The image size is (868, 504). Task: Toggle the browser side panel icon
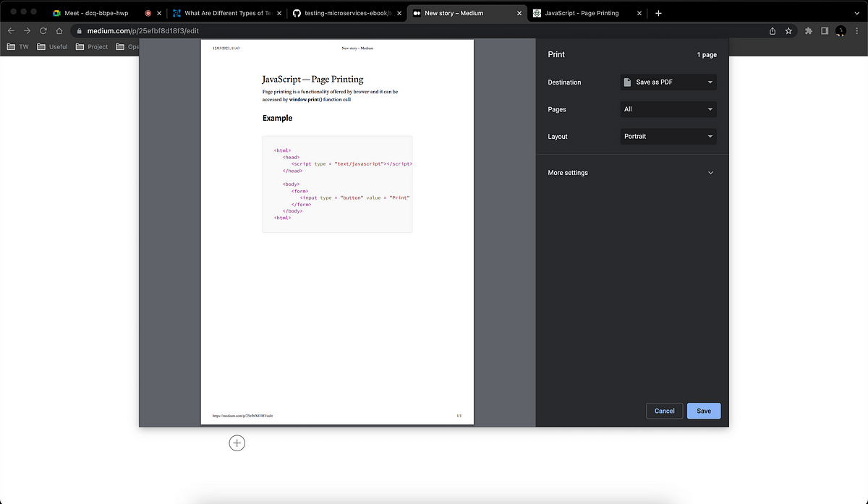[x=825, y=31]
